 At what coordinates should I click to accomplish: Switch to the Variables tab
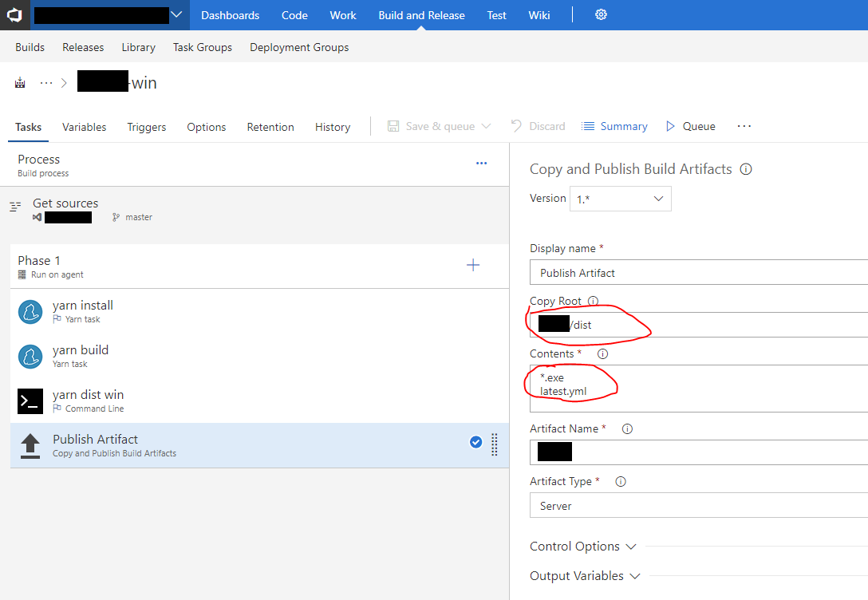84,127
